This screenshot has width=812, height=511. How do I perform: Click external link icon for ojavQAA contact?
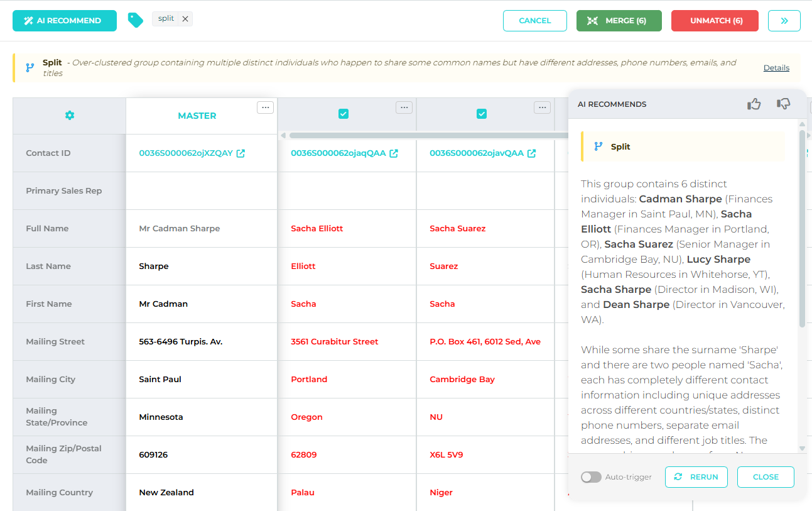pyautogui.click(x=532, y=153)
